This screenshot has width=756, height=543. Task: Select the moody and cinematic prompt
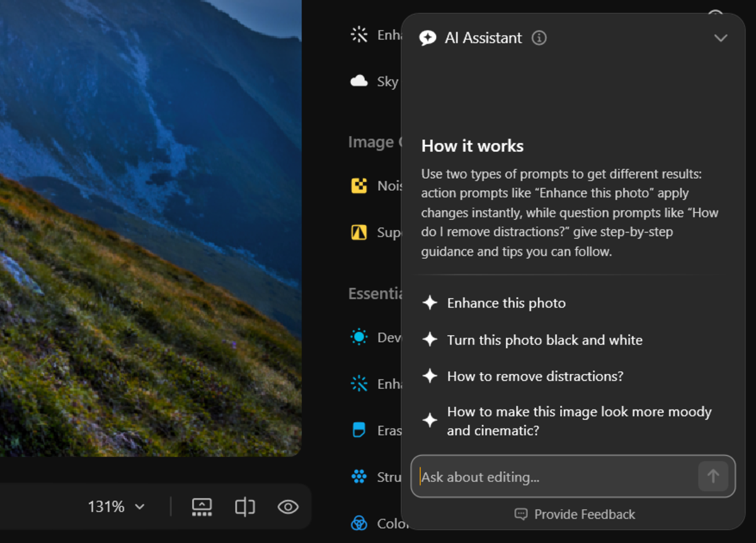(x=567, y=421)
